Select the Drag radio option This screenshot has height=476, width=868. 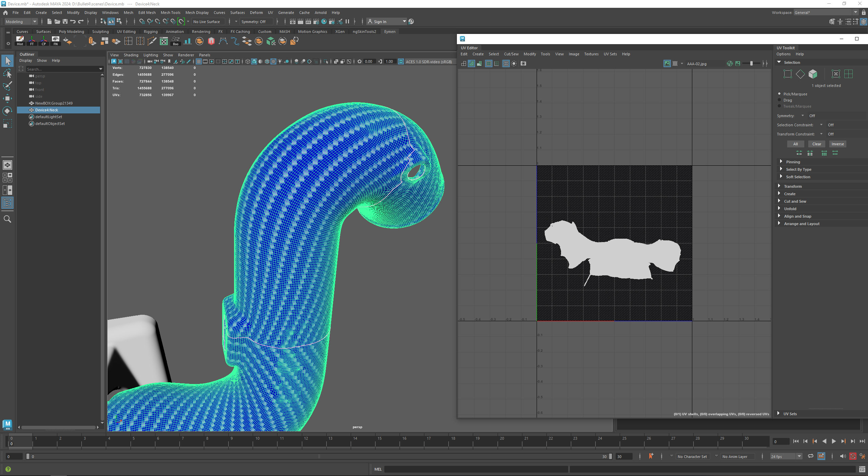click(x=779, y=100)
